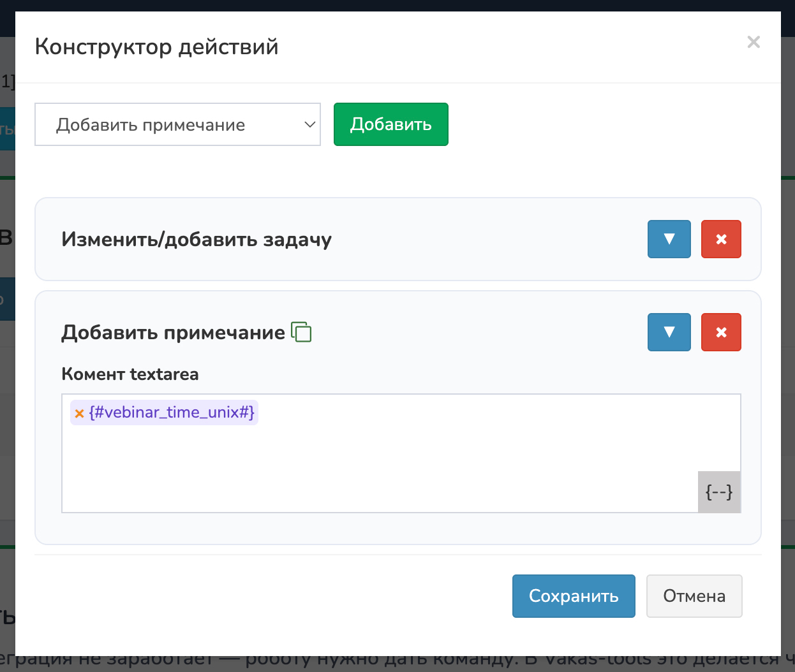Close the Конструктор действий dialog
Image resolution: width=795 pixels, height=672 pixels.
pyautogui.click(x=754, y=42)
